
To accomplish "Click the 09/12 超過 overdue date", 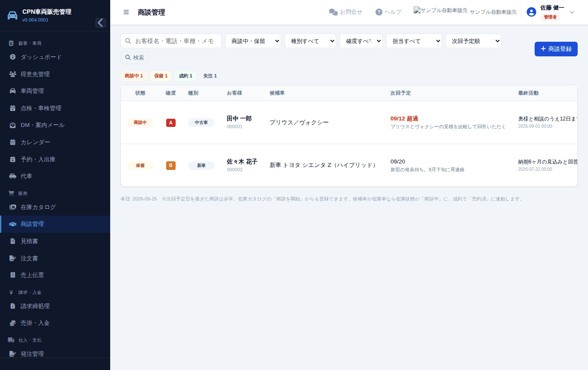I will pyautogui.click(x=404, y=119).
